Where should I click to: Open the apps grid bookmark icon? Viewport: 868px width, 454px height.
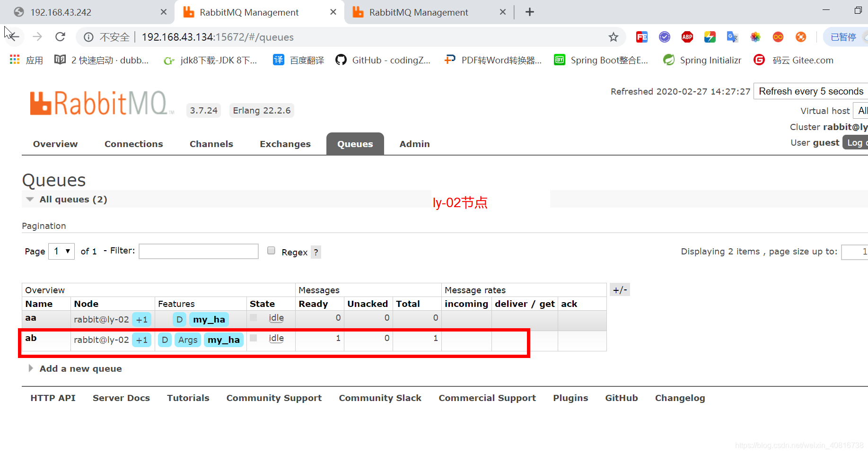click(x=15, y=60)
